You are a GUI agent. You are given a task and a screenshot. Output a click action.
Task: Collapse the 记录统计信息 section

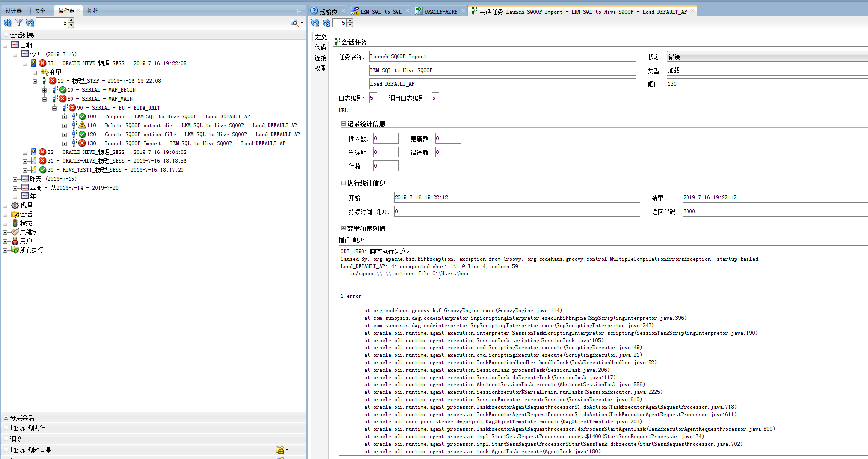(x=343, y=124)
